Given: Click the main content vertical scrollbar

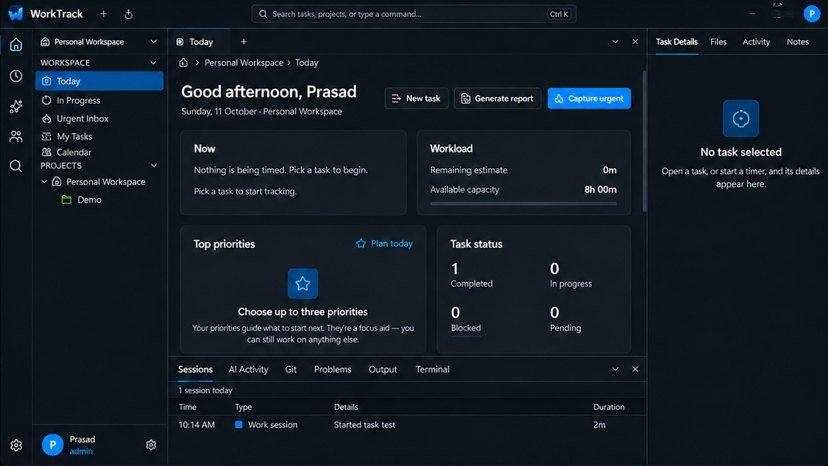Looking at the screenshot, I should coord(644,142).
